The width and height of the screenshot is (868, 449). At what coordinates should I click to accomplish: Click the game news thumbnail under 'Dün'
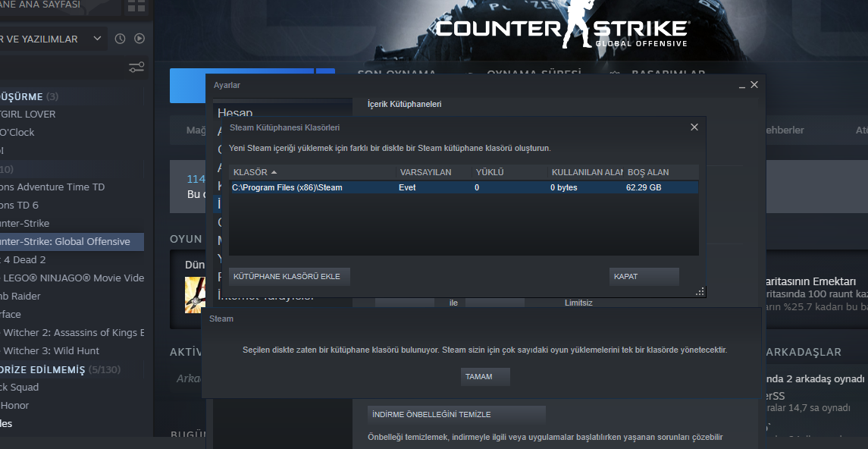tap(195, 294)
